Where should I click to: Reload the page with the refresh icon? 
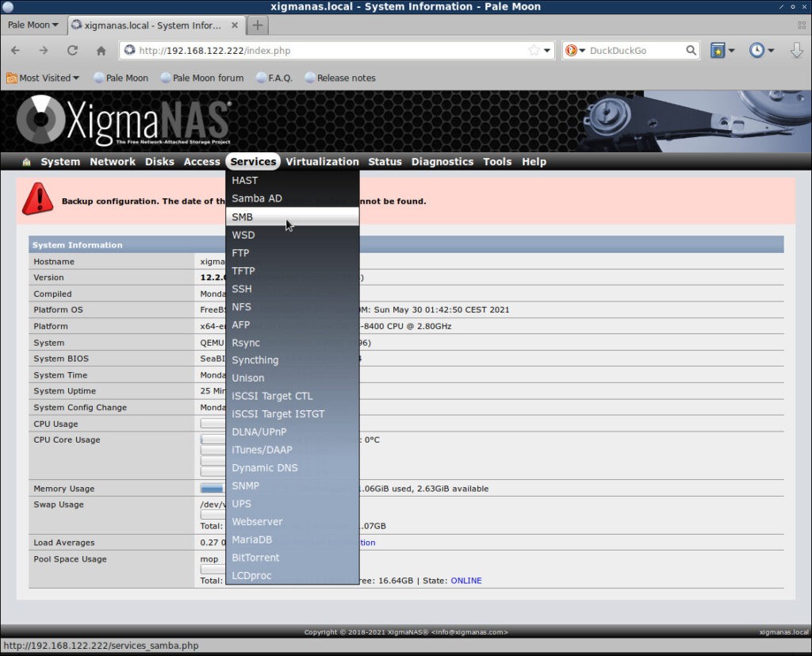pyautogui.click(x=72, y=50)
